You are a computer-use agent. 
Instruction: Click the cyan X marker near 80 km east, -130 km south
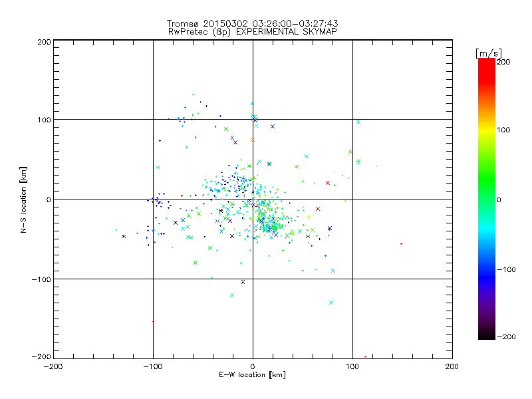(331, 303)
